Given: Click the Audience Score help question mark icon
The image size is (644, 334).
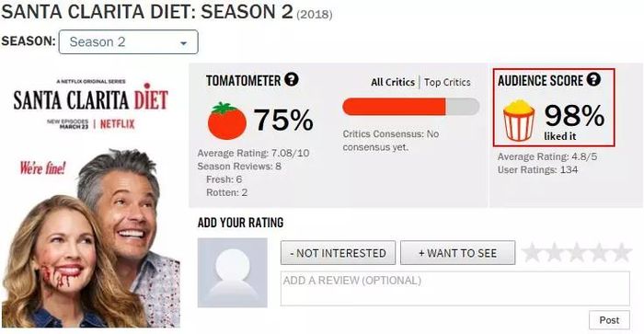Looking at the screenshot, I should 593,79.
